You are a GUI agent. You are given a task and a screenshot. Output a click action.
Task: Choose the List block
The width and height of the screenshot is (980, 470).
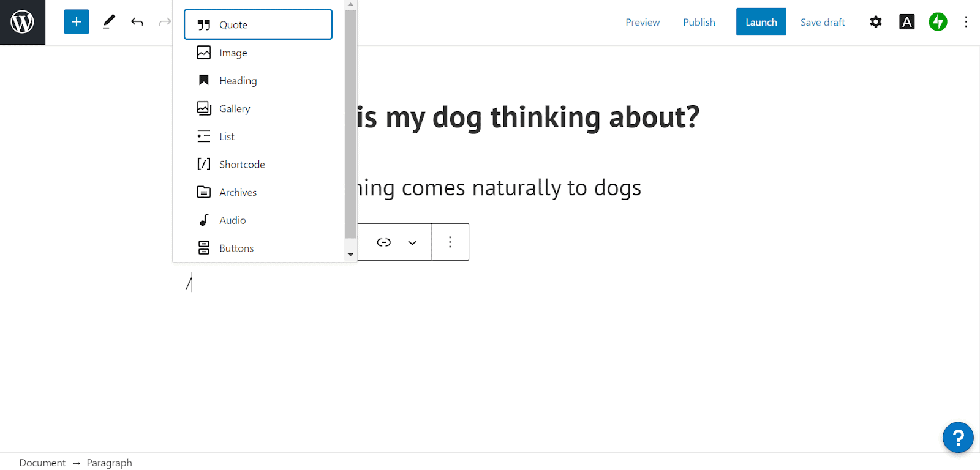[258, 136]
